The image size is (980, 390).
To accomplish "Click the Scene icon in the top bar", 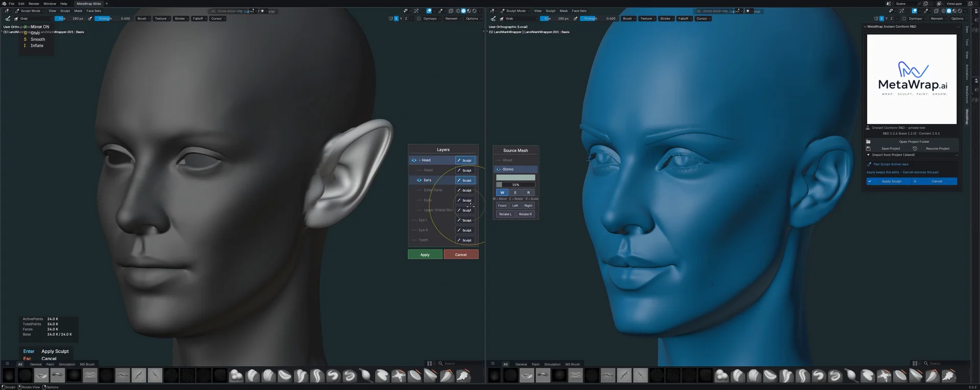I will tap(889, 4).
